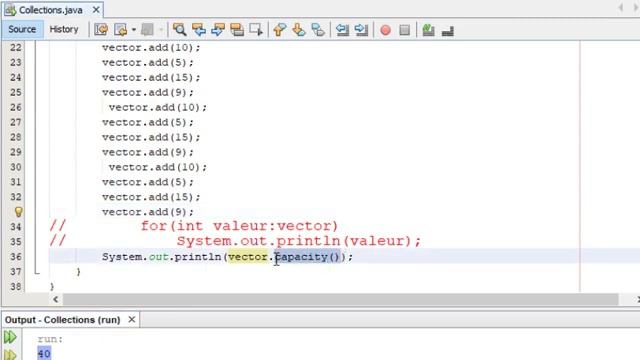The image size is (640, 360).
Task: Select the Collections.java editor tab
Action: click(x=51, y=10)
